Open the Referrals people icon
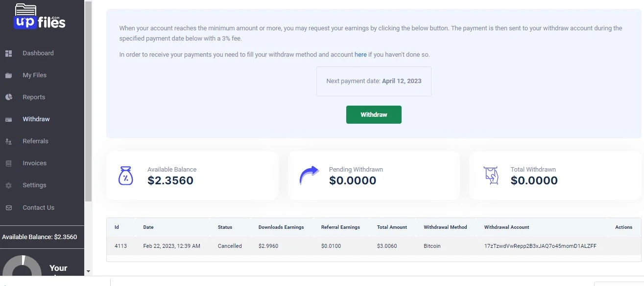The width and height of the screenshot is (644, 286). [x=8, y=141]
